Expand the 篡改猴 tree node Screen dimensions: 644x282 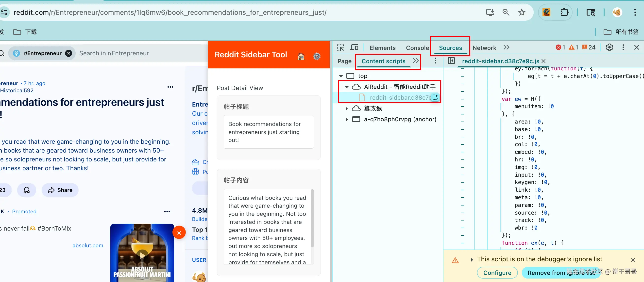point(347,109)
